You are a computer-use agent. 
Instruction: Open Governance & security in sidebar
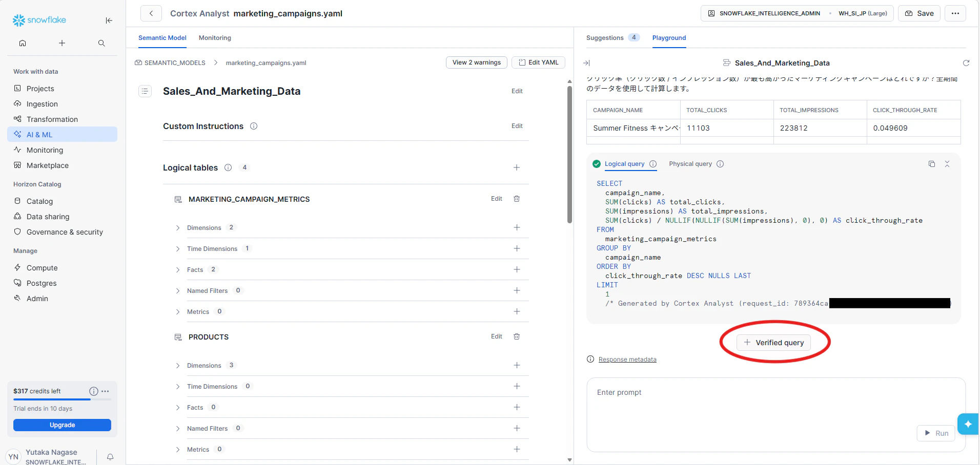point(62,232)
